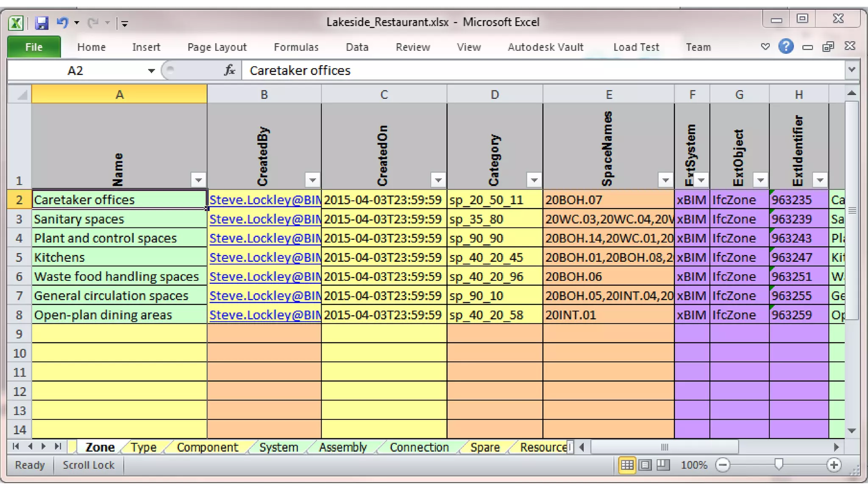Screen dimensions: 868x488
Task: Switch to the Component sheet tab
Action: tap(207, 447)
